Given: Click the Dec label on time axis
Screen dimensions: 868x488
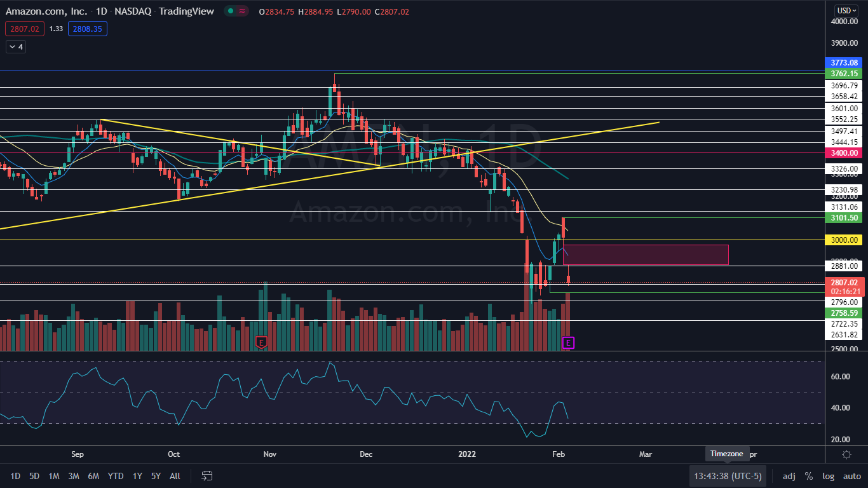Looking at the screenshot, I should (x=365, y=454).
